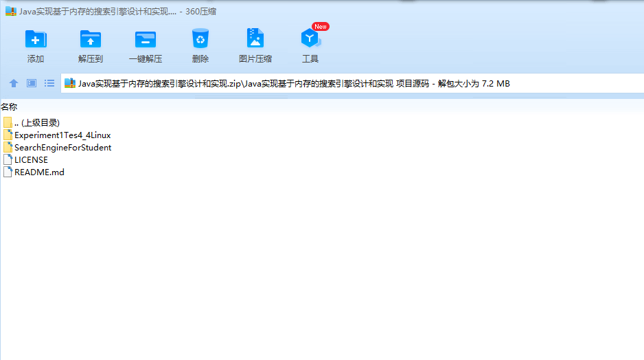
Task: Select the README.md file icon
Action: [x=8, y=172]
